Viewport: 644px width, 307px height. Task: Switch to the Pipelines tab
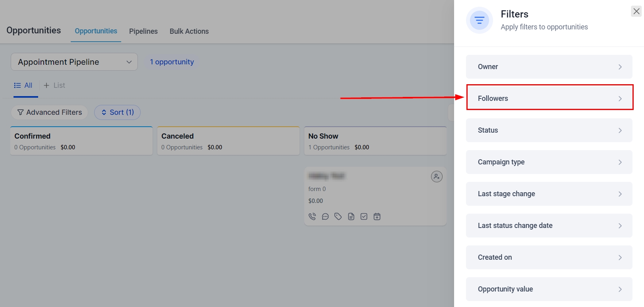(143, 31)
